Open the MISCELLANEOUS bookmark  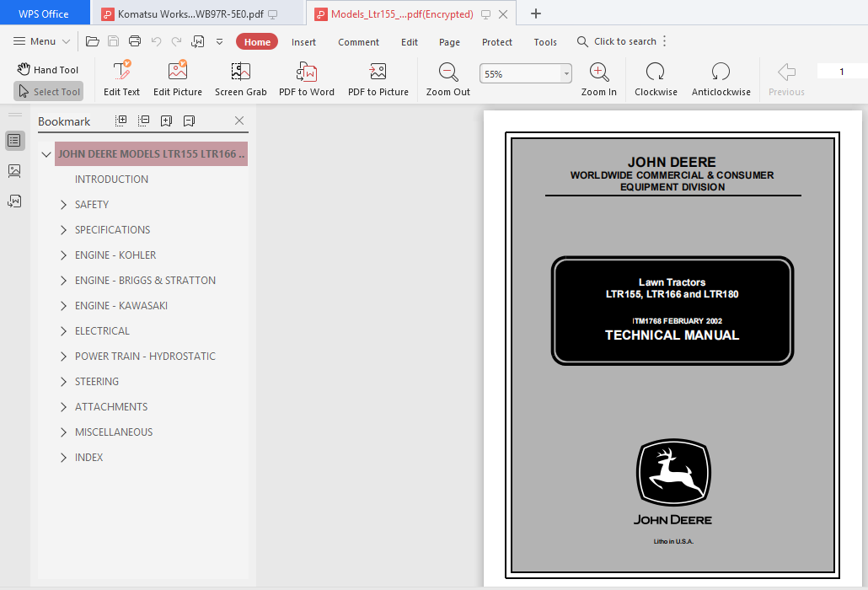point(114,432)
